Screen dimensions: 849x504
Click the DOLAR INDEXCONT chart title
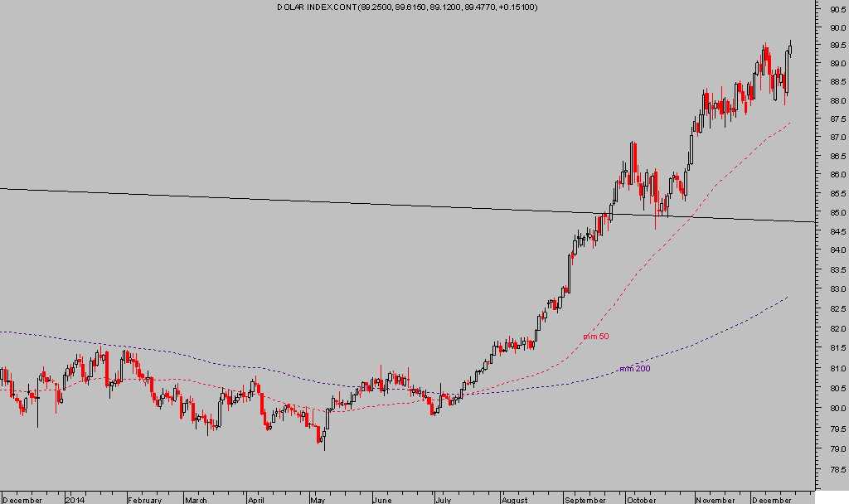406,7
